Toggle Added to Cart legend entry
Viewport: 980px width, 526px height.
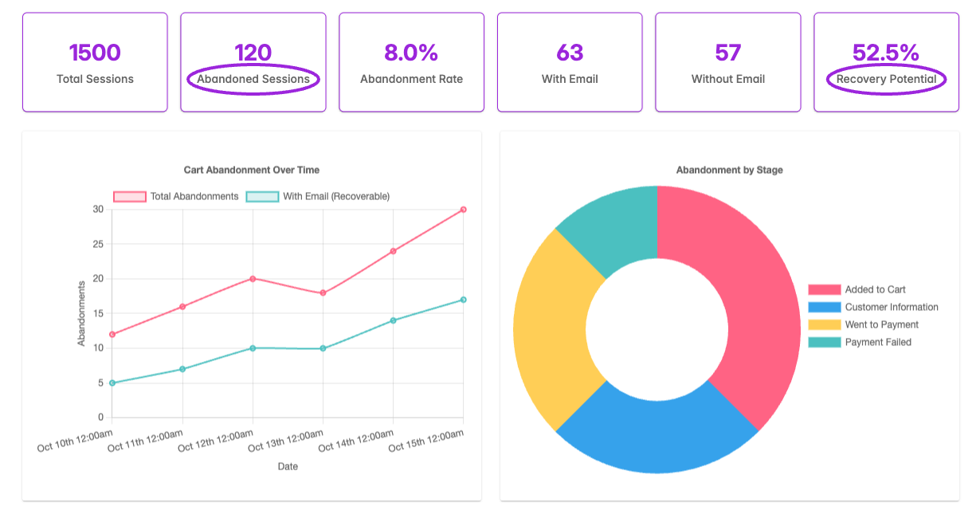pyautogui.click(x=857, y=289)
